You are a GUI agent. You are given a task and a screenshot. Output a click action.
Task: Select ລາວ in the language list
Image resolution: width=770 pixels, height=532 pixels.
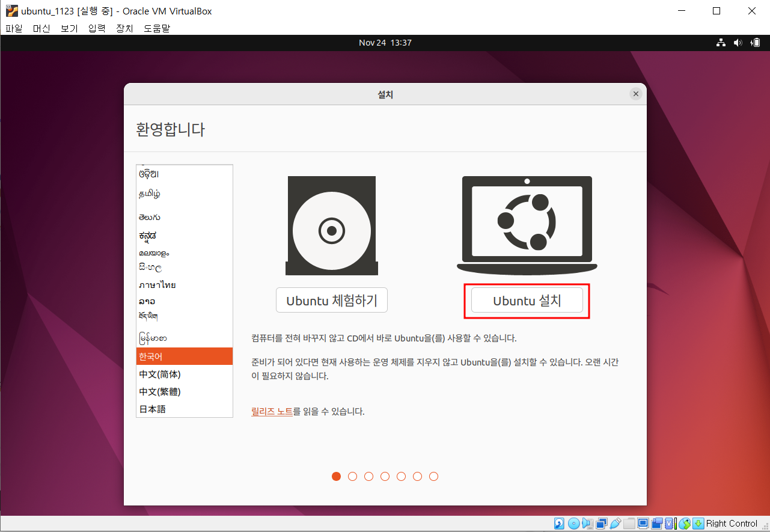coord(185,301)
